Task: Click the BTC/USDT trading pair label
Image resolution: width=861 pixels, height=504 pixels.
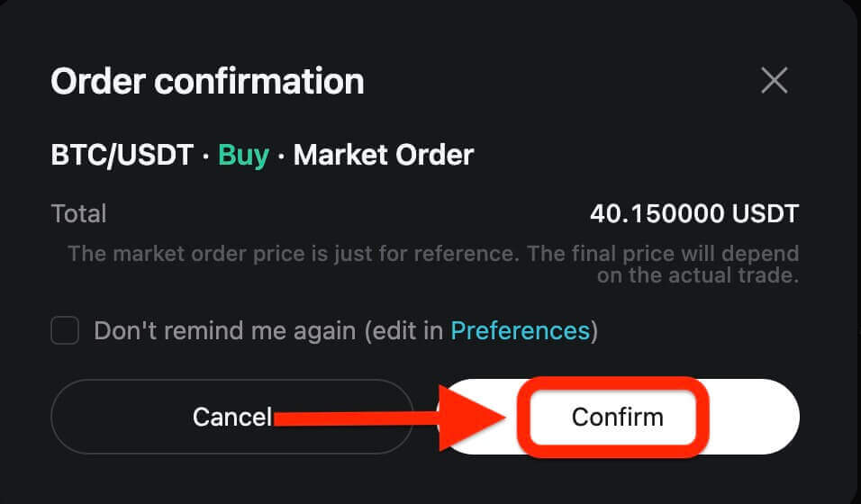Action: [x=122, y=155]
